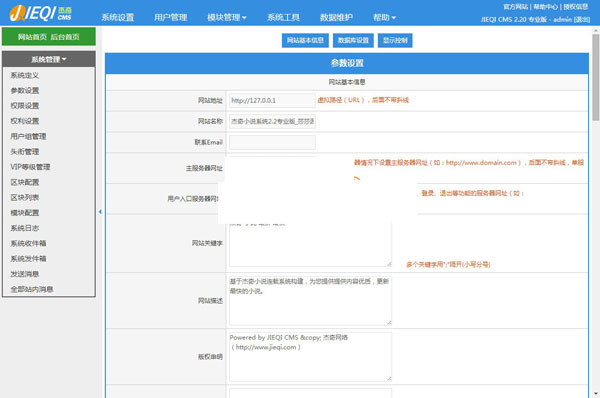Viewport: 600px width, 398px height.
Task: Click the JIEQI CMS logo
Action: coord(41,13)
